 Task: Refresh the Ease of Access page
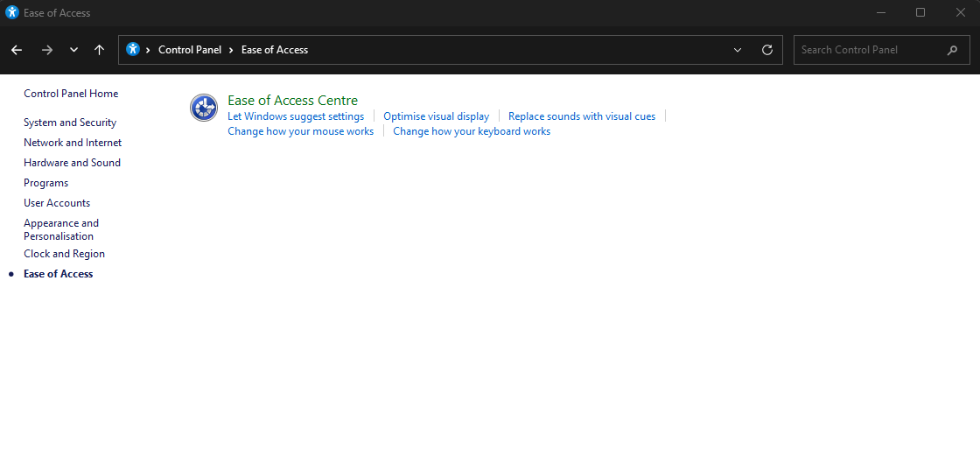point(767,50)
